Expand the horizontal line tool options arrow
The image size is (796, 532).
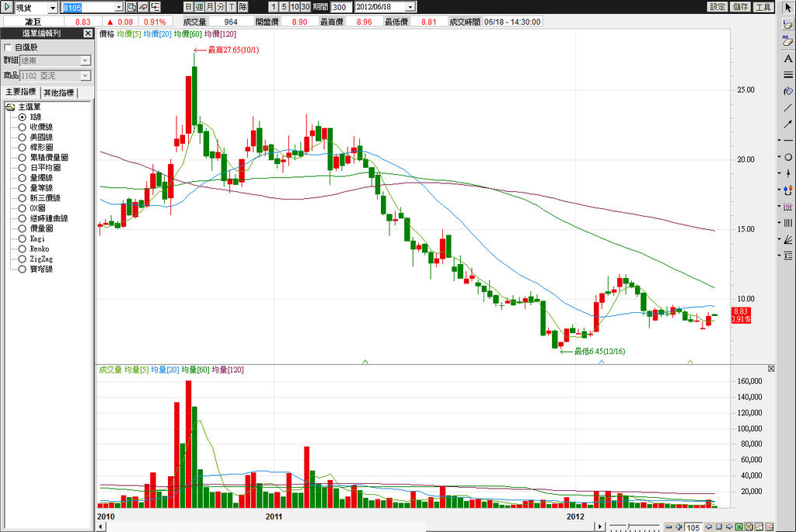[779, 141]
